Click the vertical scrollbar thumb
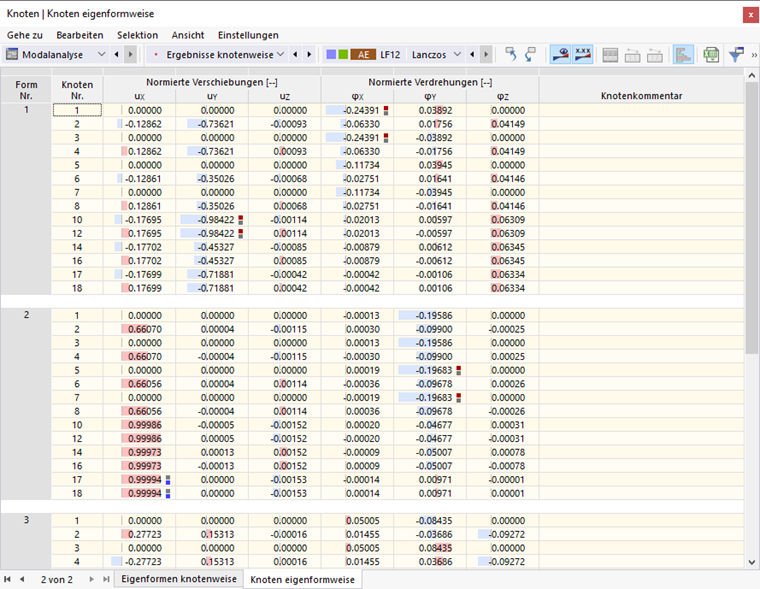This screenshot has height=589, width=760. 751,218
